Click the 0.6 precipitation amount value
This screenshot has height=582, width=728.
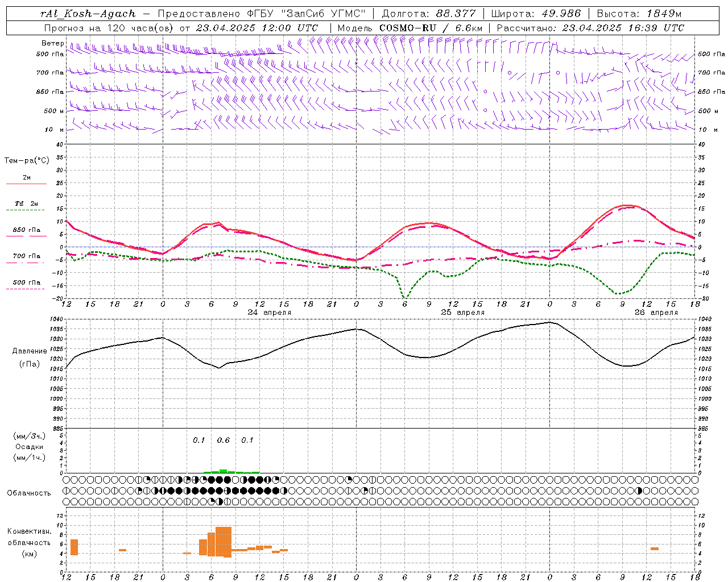[224, 440]
